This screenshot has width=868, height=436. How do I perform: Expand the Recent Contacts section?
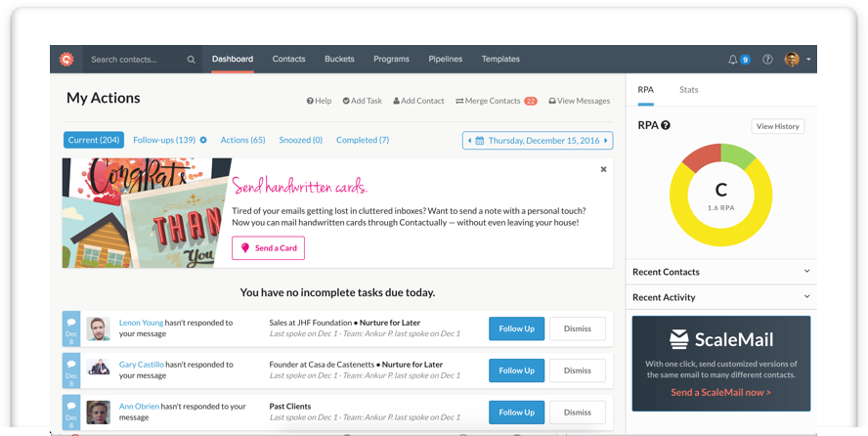point(806,272)
